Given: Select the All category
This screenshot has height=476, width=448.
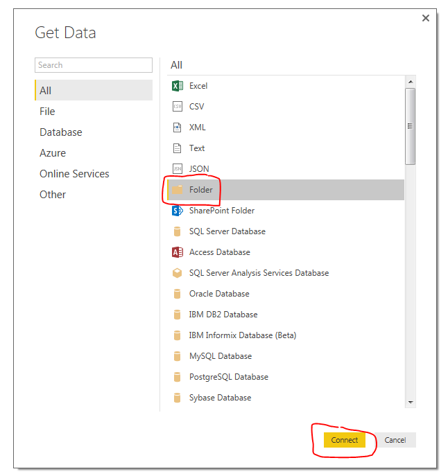Looking at the screenshot, I should 94,90.
